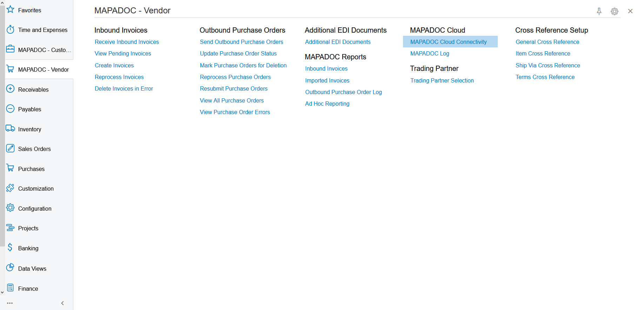Click the sidebar scroll up arrow

coord(2,2)
